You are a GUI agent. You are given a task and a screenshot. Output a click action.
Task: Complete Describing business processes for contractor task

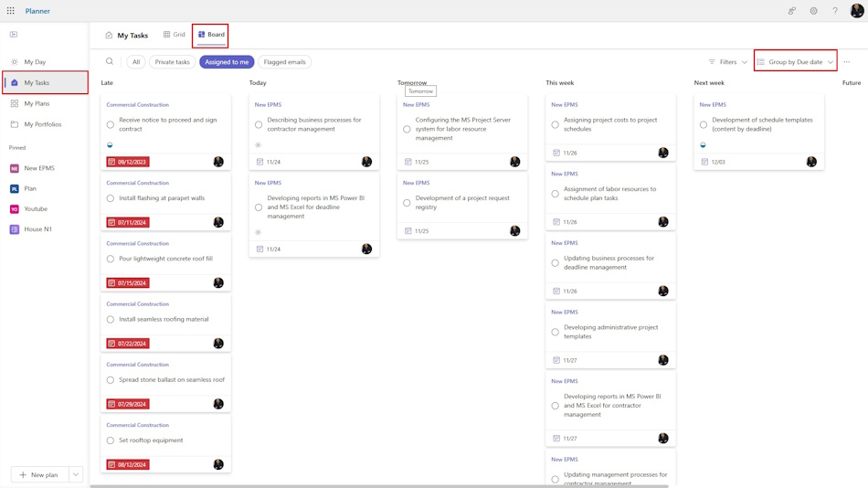259,124
